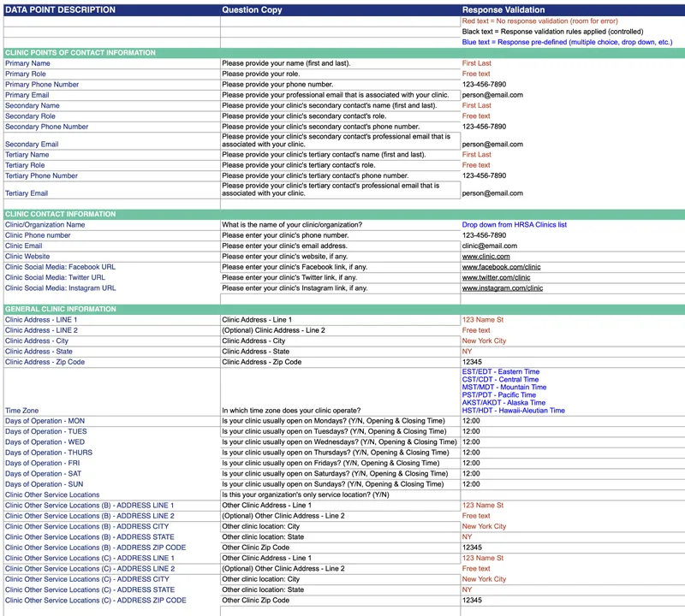Select the 'Response Validation' column header
Screen dimensions: 685x616
click(573, 10)
